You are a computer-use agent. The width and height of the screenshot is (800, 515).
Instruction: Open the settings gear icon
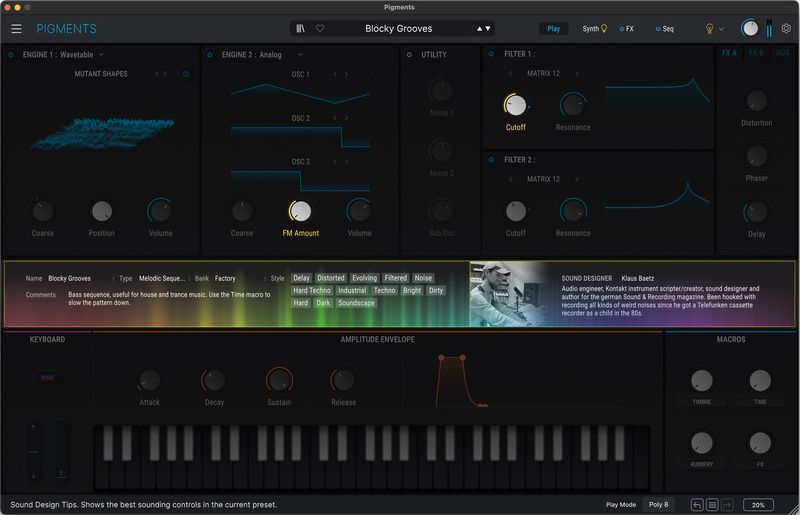pos(786,29)
